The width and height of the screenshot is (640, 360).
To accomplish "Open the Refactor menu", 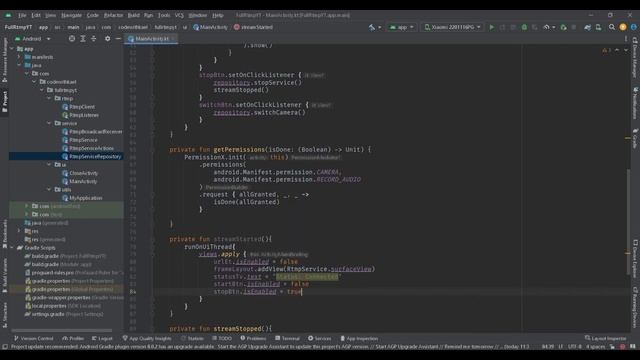I will tap(113, 15).
